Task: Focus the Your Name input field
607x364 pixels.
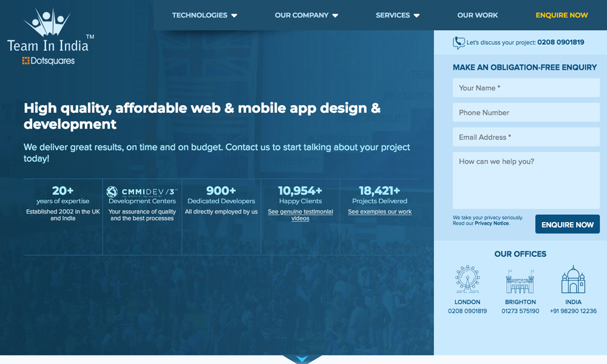Action: coord(526,88)
